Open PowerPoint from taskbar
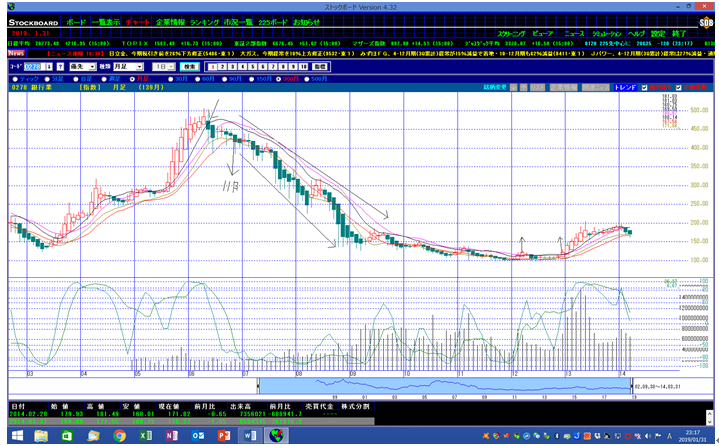 tap(224, 435)
